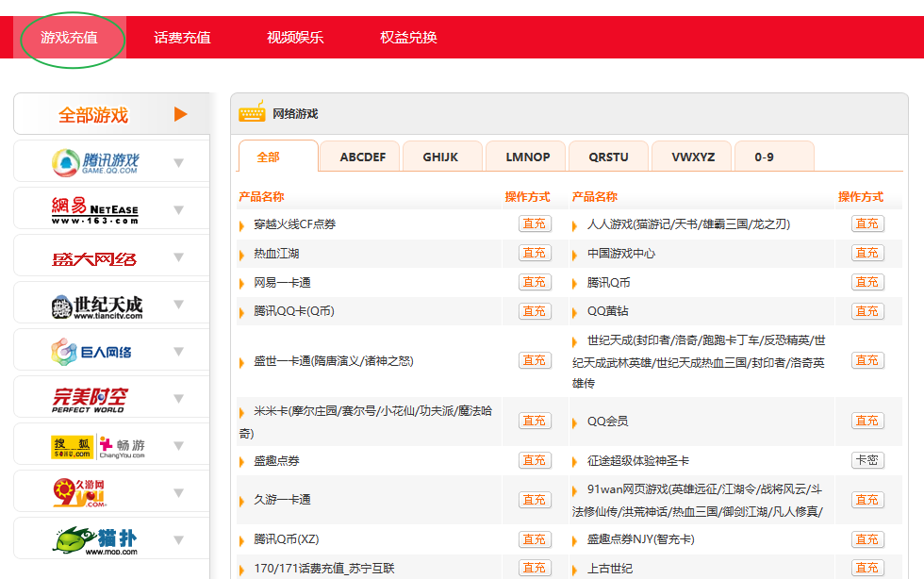This screenshot has height=579, width=924.
Task: Open 盛趣点券 product link
Action: pyautogui.click(x=276, y=460)
